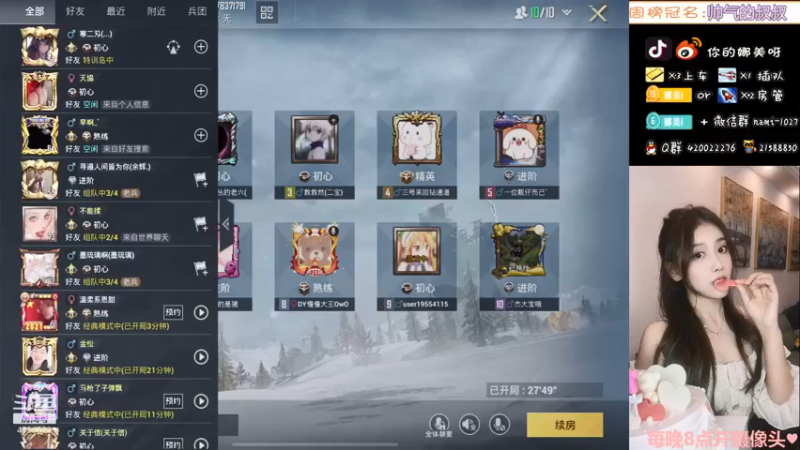800x450 pixels.
Task: Select room slot 4 精英 player card
Action: coord(417,155)
